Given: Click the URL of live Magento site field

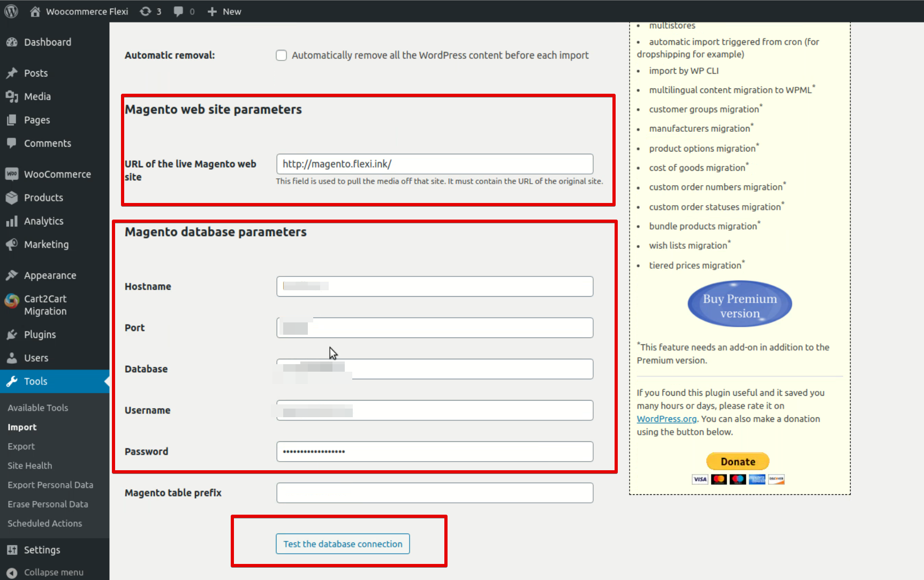Looking at the screenshot, I should [435, 164].
